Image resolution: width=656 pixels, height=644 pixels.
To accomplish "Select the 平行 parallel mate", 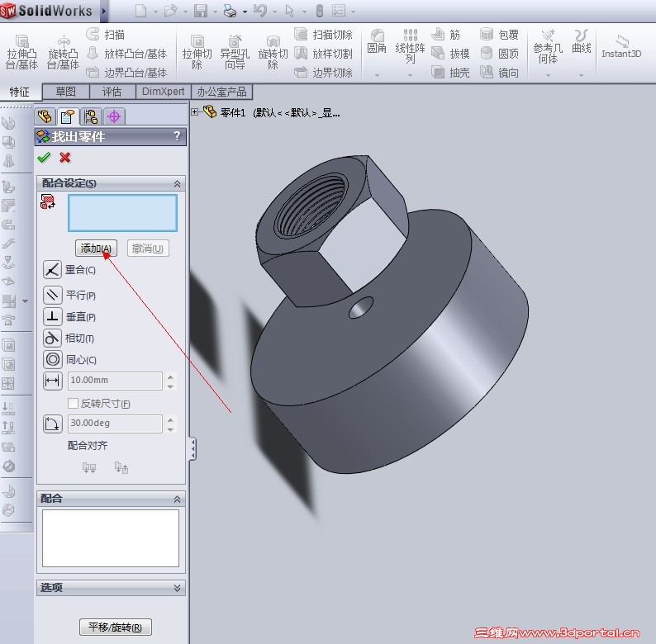I will pyautogui.click(x=52, y=295).
